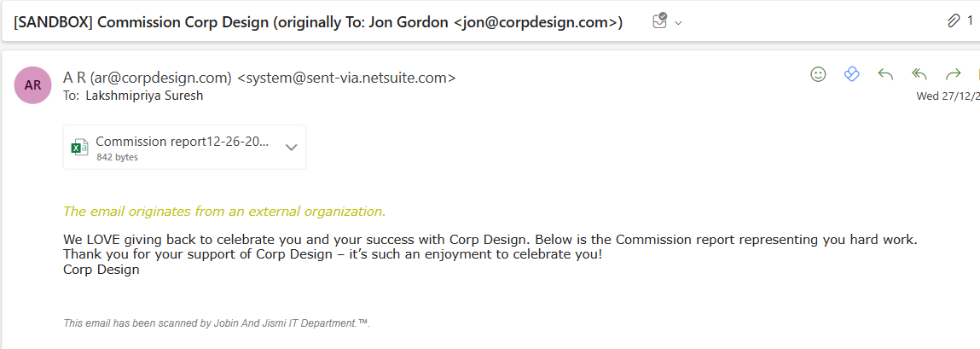Viewport: 980px width, 349px height.
Task: Click the 'We LOVE giving back' body sentence
Action: click(x=490, y=240)
